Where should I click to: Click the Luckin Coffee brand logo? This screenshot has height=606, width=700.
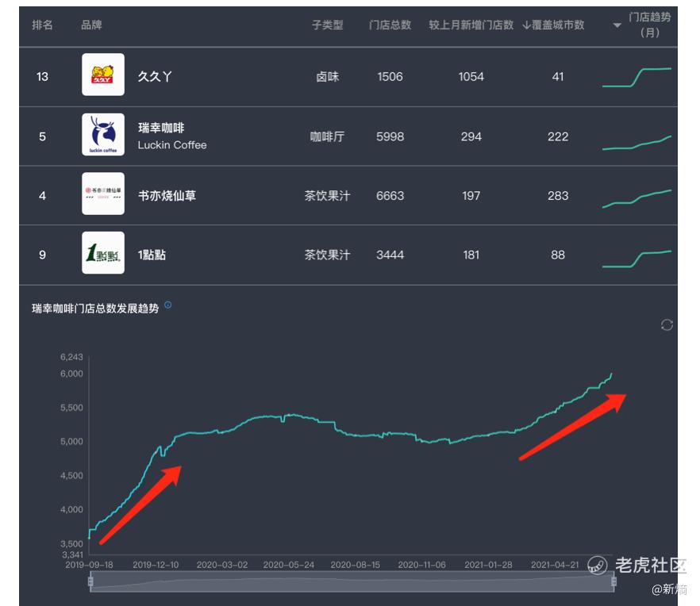tap(103, 134)
